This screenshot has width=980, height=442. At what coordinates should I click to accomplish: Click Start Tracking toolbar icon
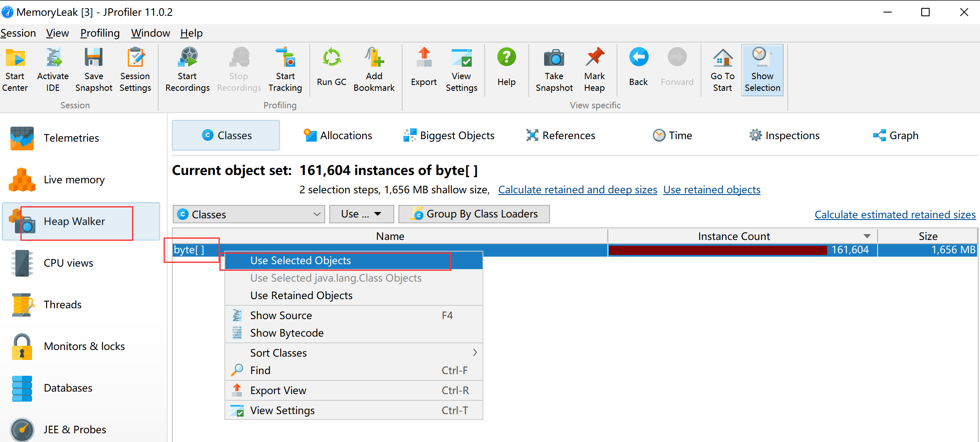tap(285, 70)
